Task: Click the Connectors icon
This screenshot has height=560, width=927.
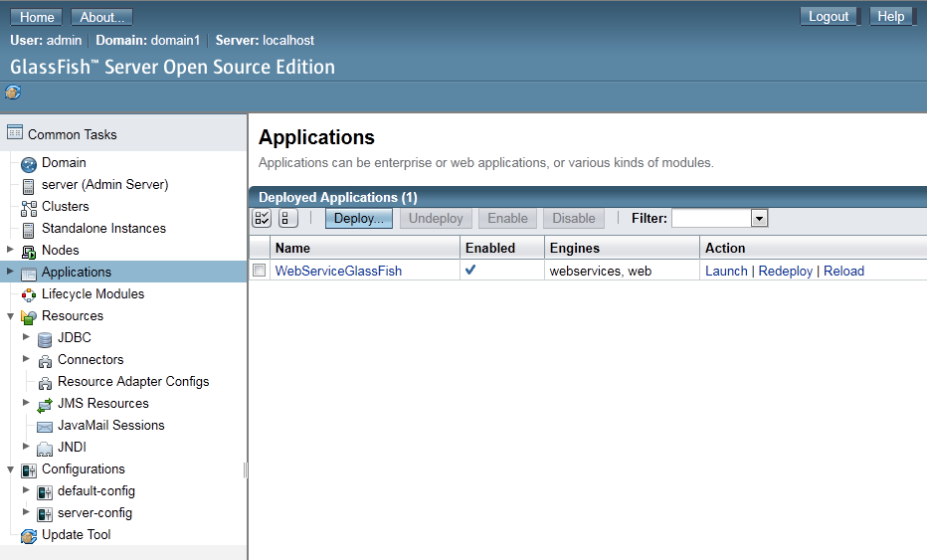Action: [45, 361]
